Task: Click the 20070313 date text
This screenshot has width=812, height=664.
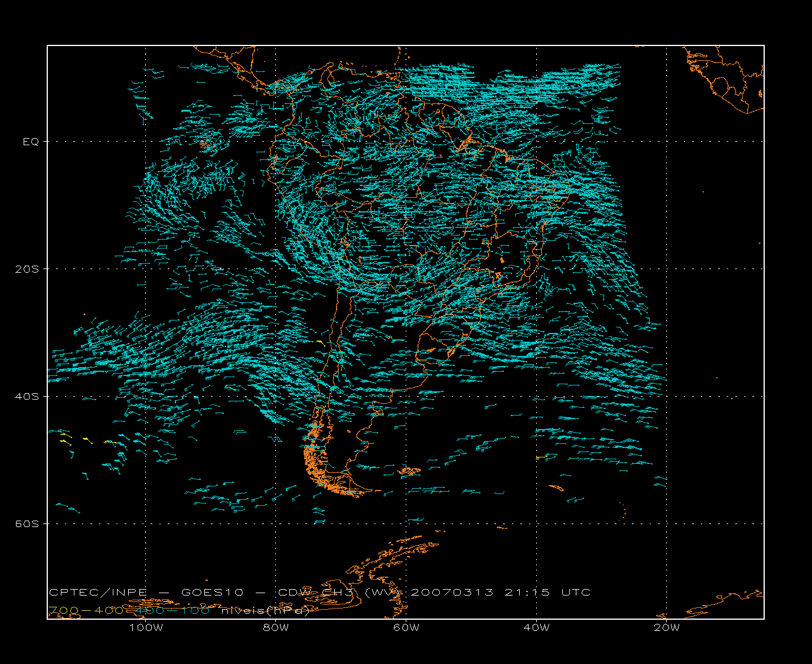Action: tap(452, 592)
